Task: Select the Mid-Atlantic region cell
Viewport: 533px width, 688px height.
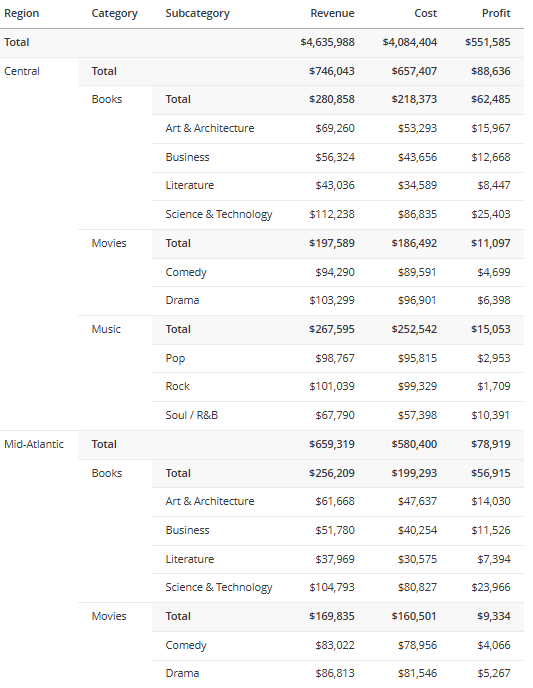Action: (34, 444)
